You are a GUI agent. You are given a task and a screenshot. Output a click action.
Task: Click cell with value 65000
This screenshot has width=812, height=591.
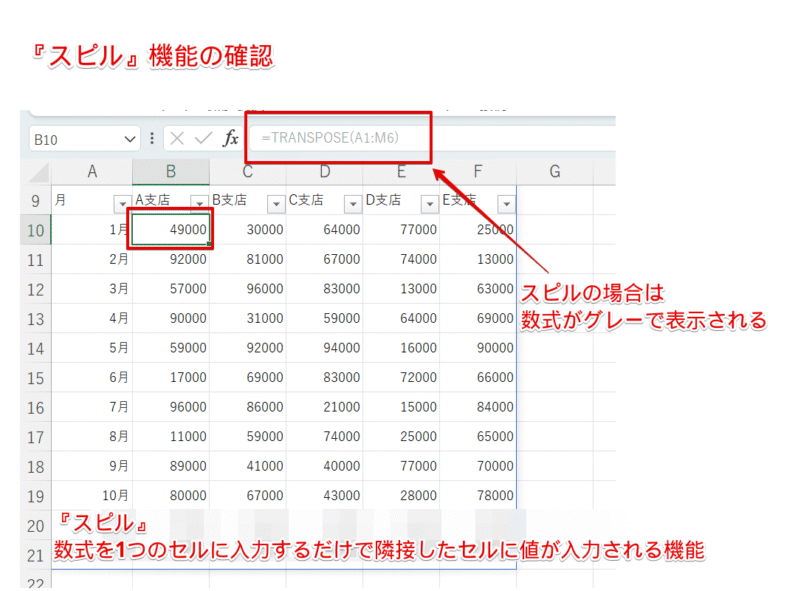pyautogui.click(x=478, y=436)
